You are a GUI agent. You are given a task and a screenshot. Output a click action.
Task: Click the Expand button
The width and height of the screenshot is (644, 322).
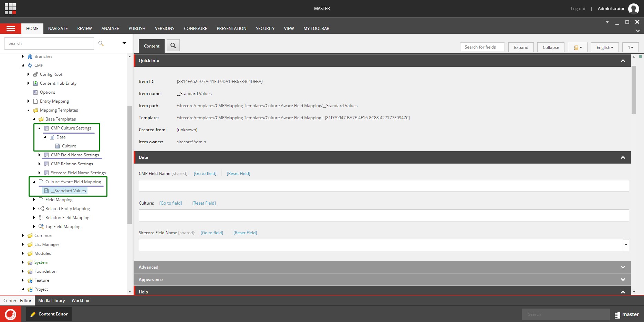click(521, 47)
